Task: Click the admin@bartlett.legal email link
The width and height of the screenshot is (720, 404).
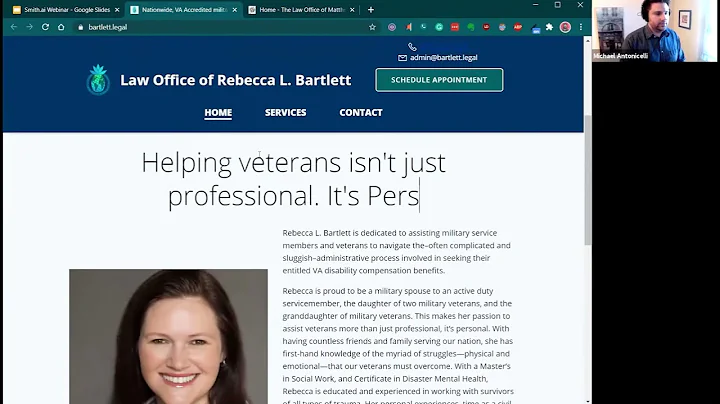Action: 444,57
